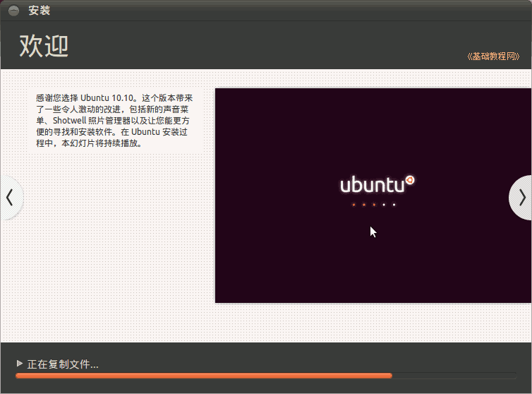Expand the 正在复制文件 details triangle
This screenshot has width=532, height=394.
19,364
